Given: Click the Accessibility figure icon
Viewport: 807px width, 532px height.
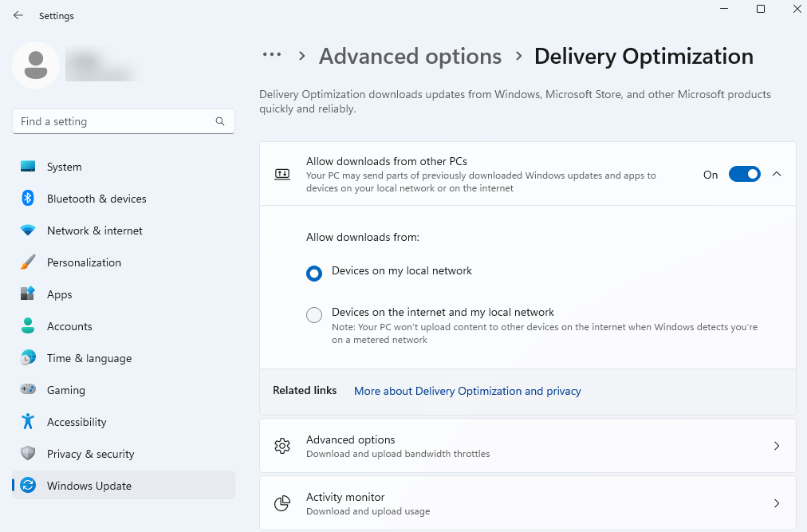Looking at the screenshot, I should 28,422.
